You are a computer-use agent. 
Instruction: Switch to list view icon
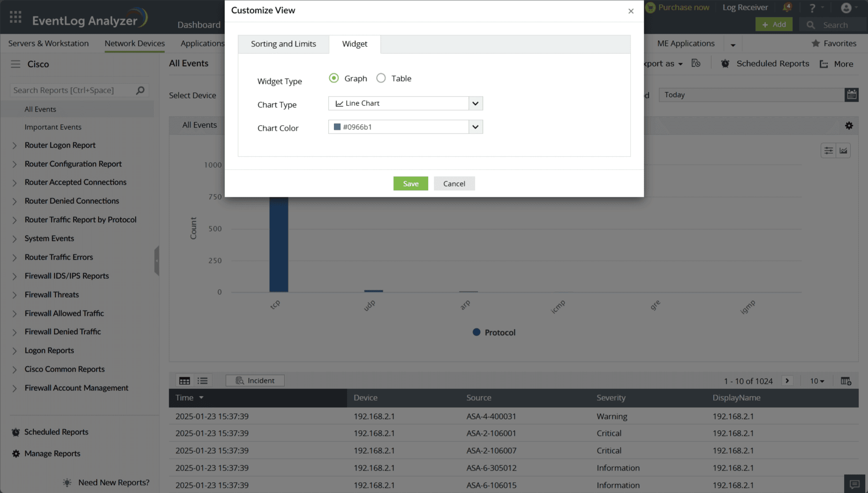click(x=203, y=381)
